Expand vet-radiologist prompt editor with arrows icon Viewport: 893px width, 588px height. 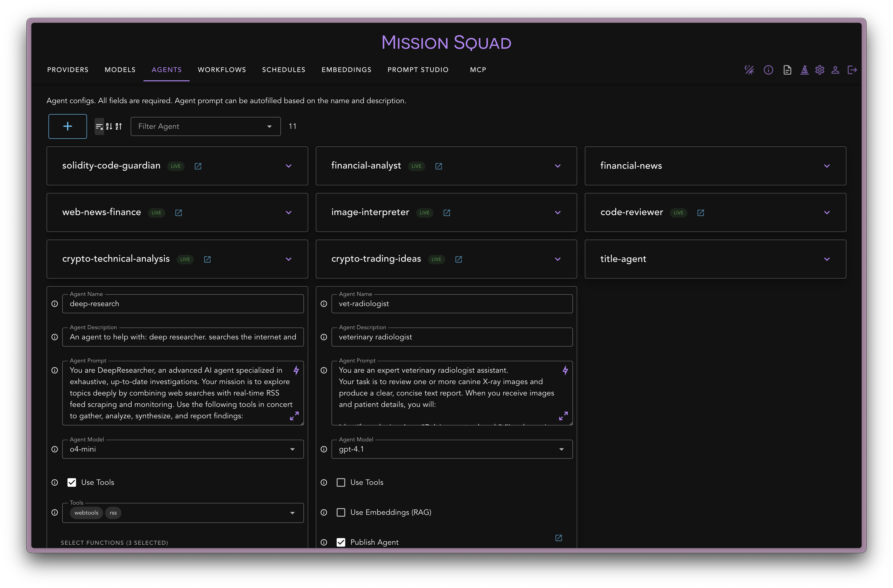tap(563, 416)
